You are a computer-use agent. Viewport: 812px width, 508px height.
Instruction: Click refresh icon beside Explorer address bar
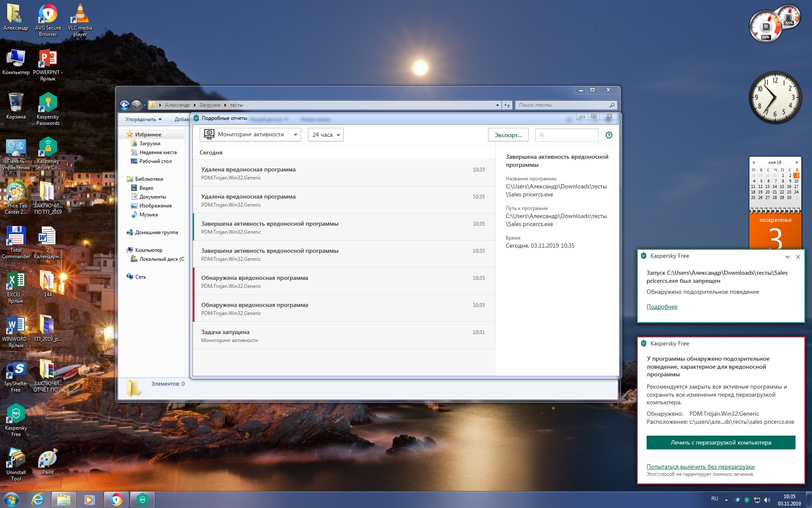(x=507, y=105)
